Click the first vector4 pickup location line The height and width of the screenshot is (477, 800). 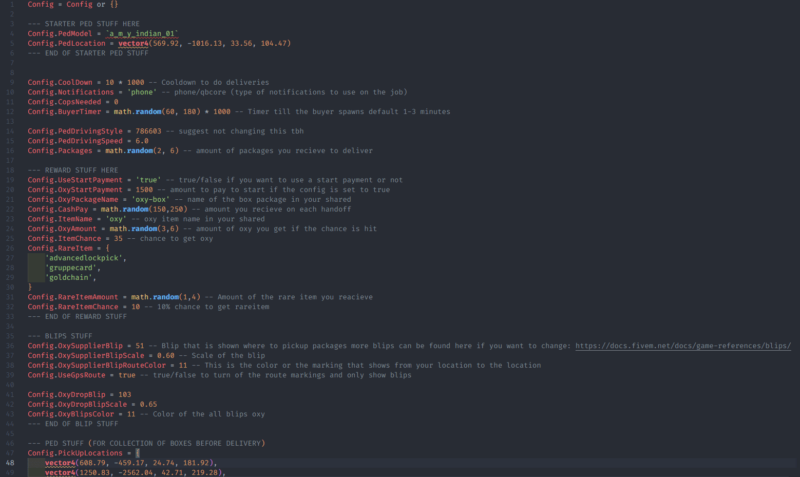[x=131, y=463]
